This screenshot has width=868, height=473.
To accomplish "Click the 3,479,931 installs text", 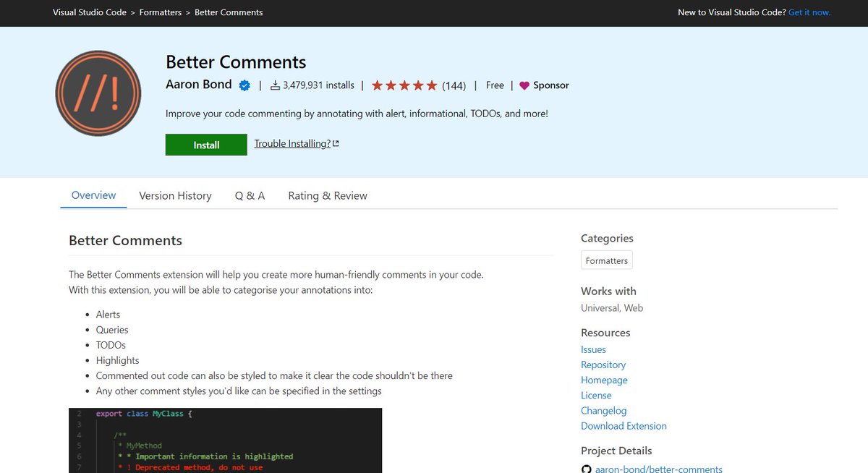I will [318, 85].
